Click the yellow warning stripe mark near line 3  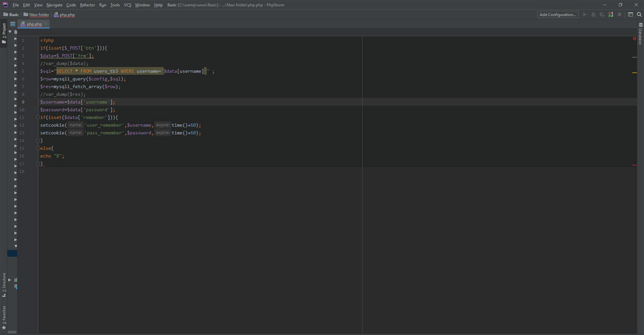[x=634, y=57]
